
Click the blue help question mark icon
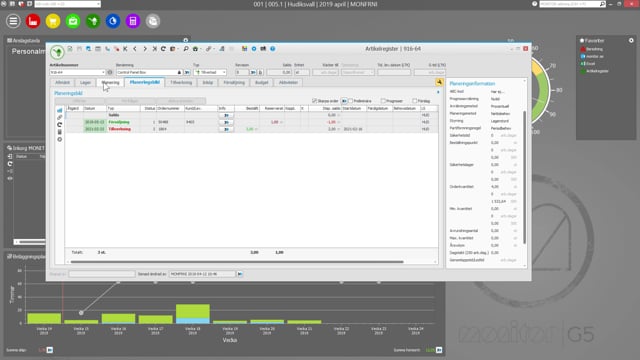pyautogui.click(x=273, y=49)
